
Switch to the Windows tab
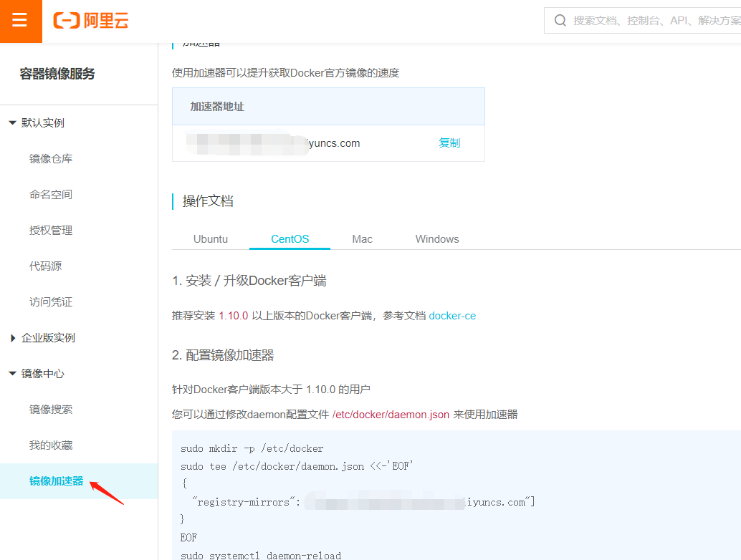[436, 238]
